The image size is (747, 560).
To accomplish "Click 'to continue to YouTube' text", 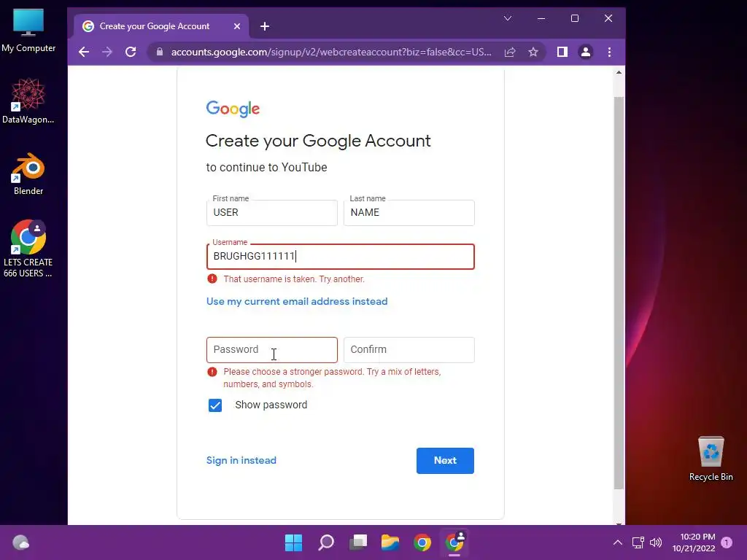I will 267,168.
